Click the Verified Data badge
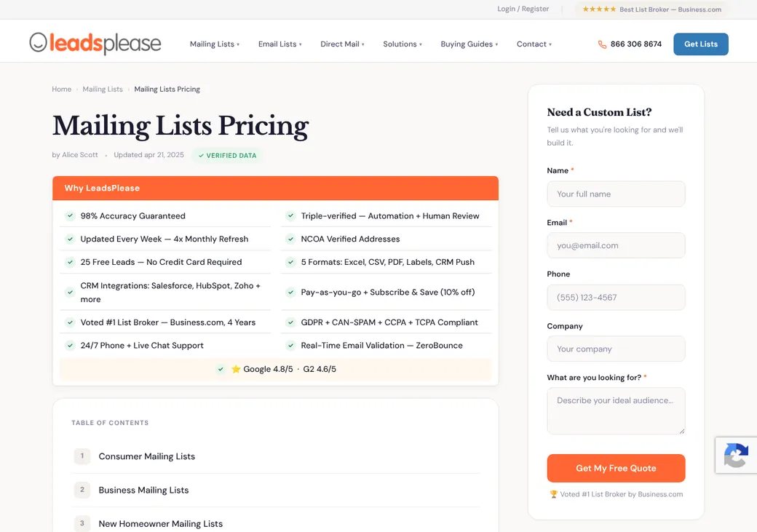The height and width of the screenshot is (532, 757). click(227, 156)
